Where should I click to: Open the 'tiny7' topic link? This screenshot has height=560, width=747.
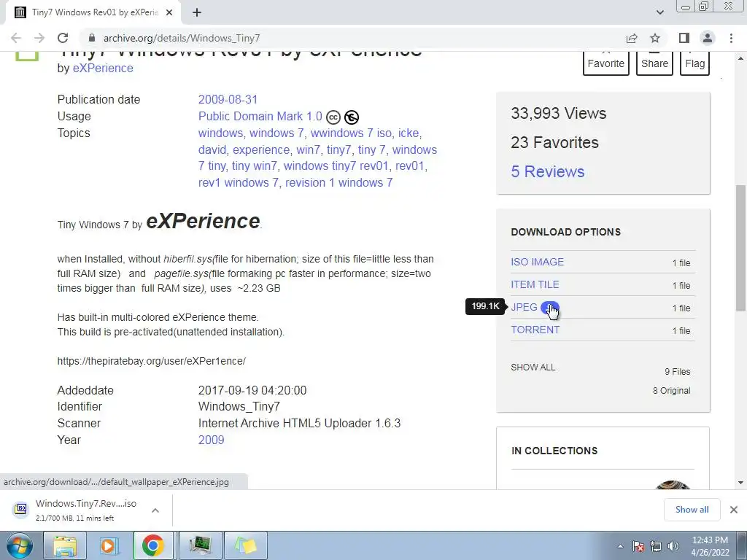point(338,149)
